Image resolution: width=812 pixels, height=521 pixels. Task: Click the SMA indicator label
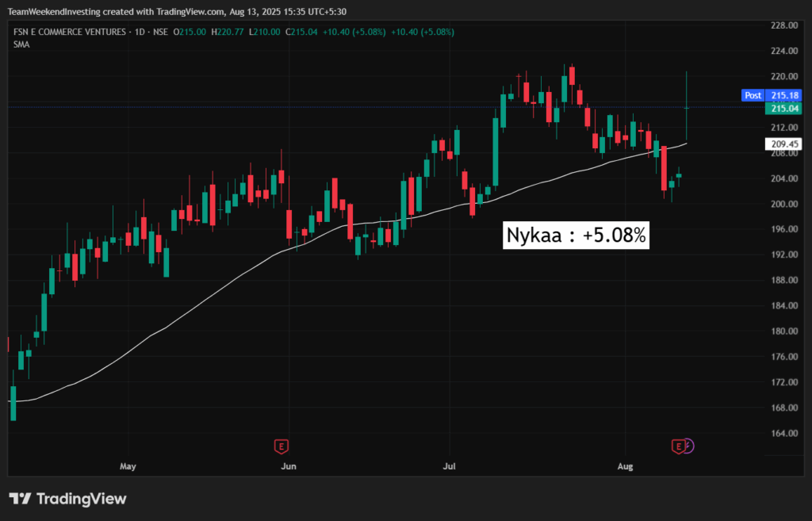[x=21, y=44]
